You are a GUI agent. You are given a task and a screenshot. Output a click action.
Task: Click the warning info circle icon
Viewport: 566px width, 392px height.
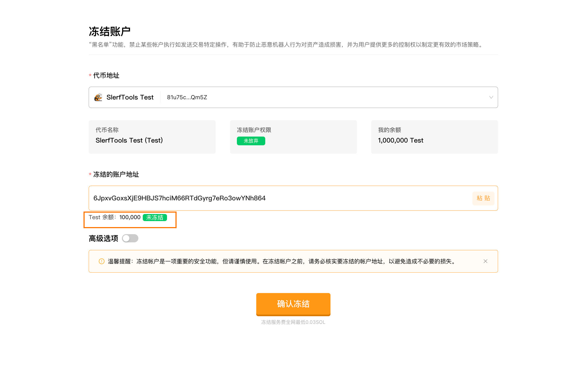pyautogui.click(x=102, y=261)
